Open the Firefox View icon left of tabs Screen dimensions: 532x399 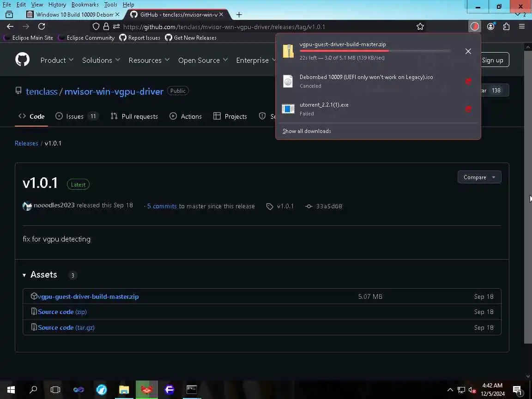[9, 15]
